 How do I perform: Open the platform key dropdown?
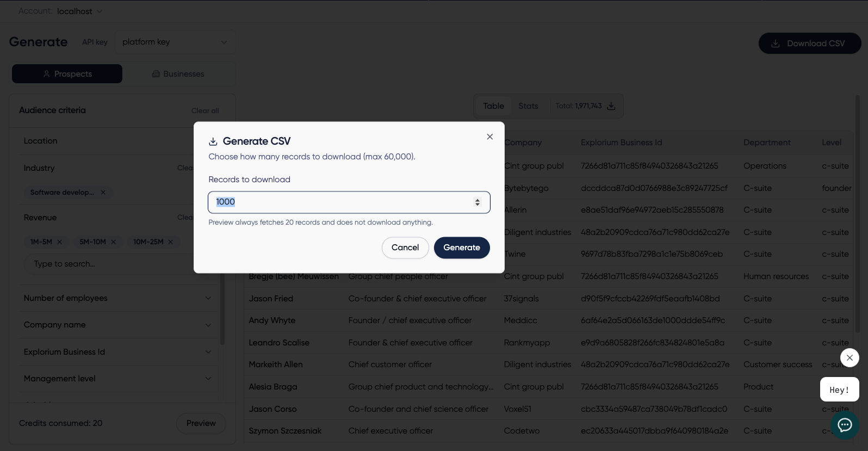pos(175,42)
